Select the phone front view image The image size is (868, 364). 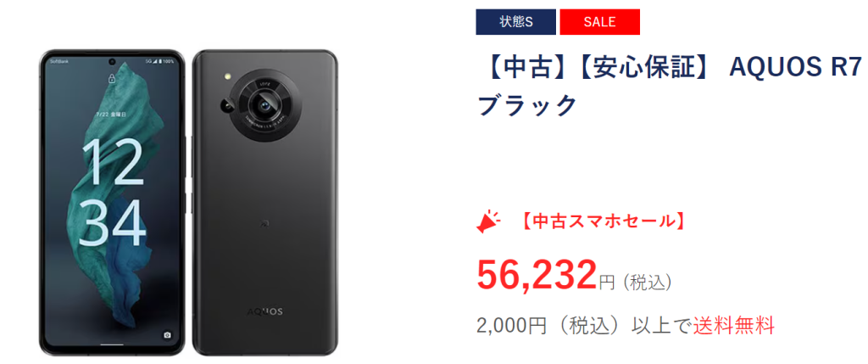click(x=113, y=203)
